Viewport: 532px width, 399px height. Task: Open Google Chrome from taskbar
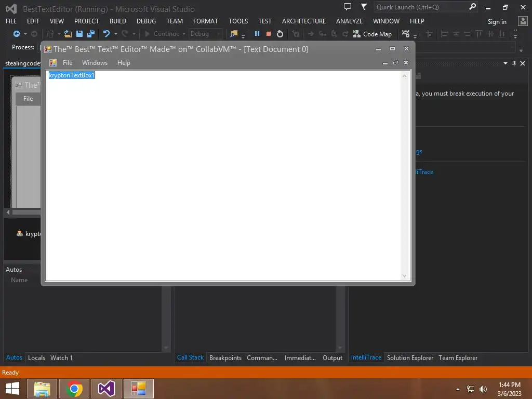tap(74, 389)
